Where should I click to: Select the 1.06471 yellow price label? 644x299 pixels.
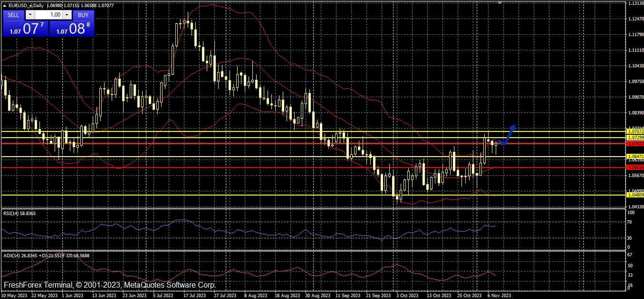(635, 156)
